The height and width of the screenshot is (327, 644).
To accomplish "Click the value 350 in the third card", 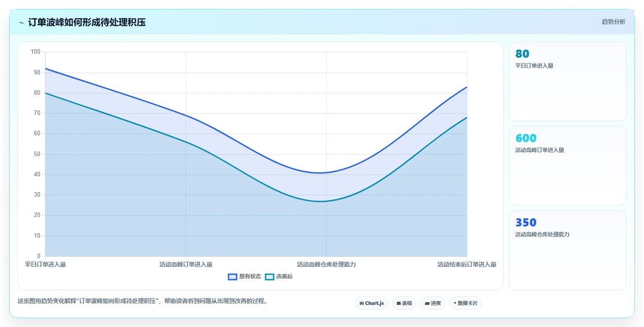I will [526, 222].
